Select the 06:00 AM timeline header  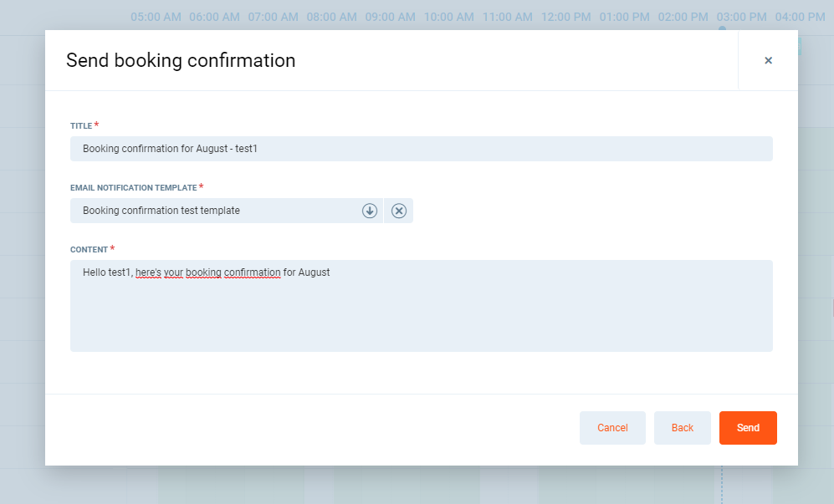214,17
